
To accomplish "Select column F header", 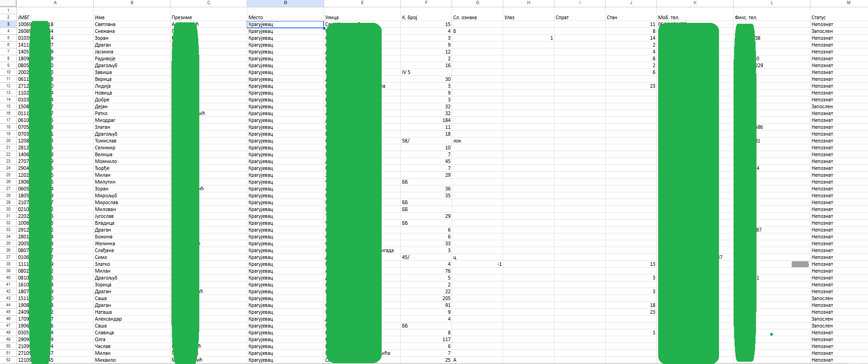I will (426, 3).
